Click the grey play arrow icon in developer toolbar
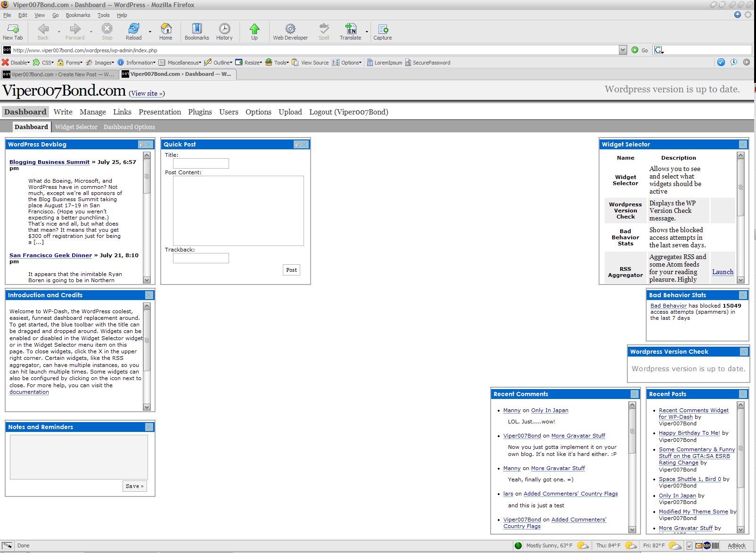This screenshot has width=756, height=553. [747, 62]
